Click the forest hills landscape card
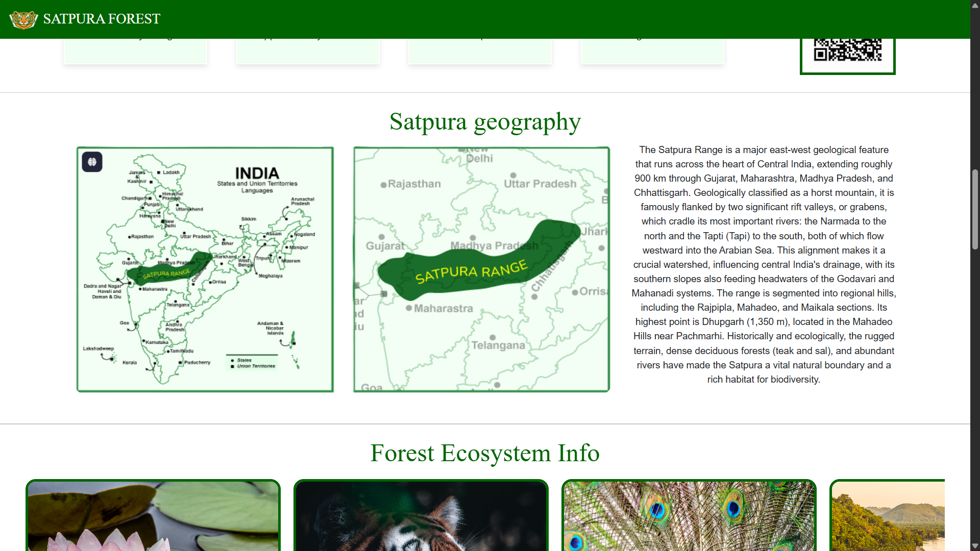The height and width of the screenshot is (551, 980). click(x=888, y=515)
